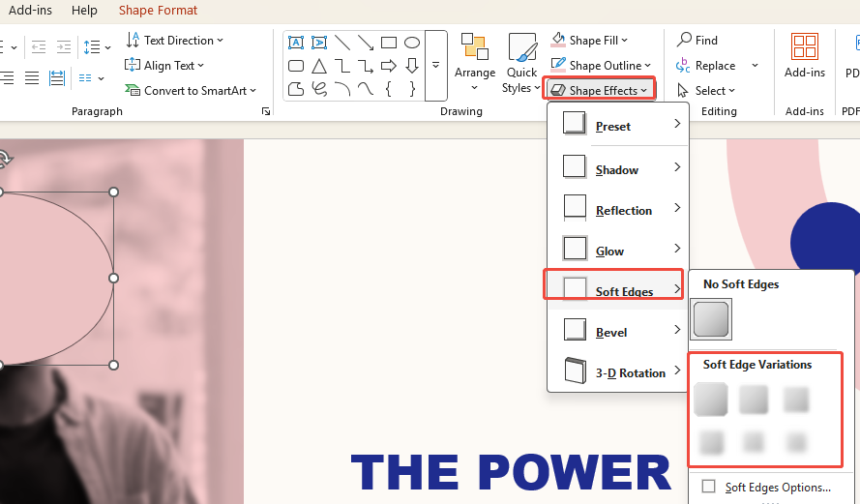Apply the fourth soft edge variation
The width and height of the screenshot is (860, 504).
711,442
